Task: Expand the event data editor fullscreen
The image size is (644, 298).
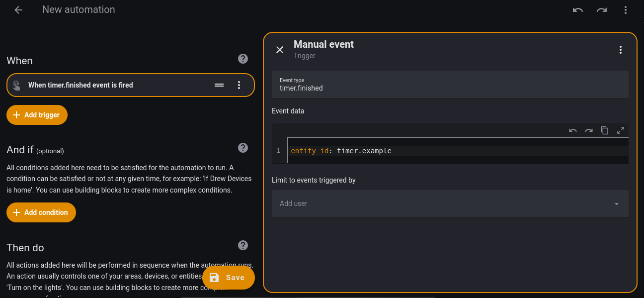Action: (621, 130)
